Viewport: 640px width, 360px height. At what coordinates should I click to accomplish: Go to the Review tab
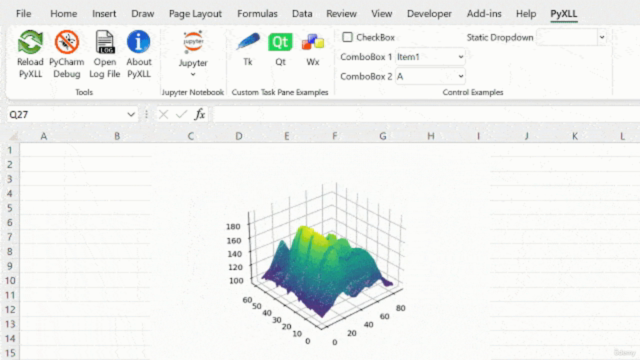pyautogui.click(x=341, y=13)
